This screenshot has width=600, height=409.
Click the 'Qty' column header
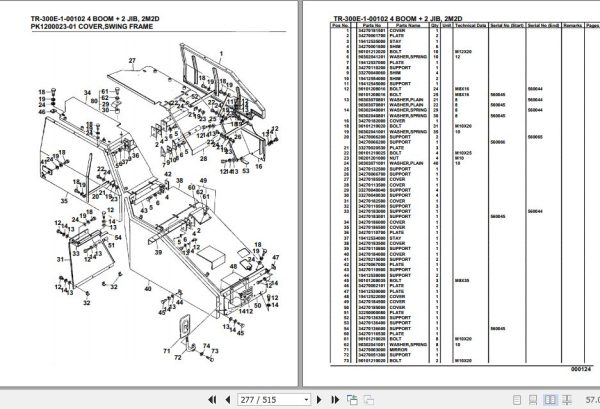point(434,25)
